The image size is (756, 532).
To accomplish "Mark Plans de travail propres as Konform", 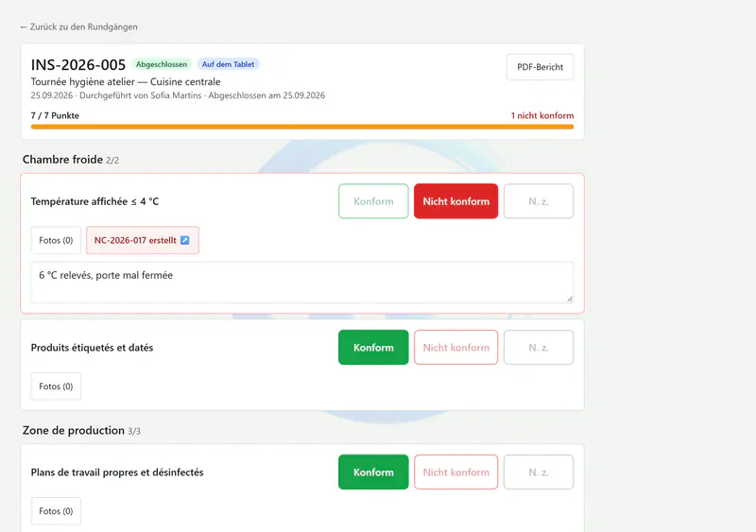I will pos(373,472).
